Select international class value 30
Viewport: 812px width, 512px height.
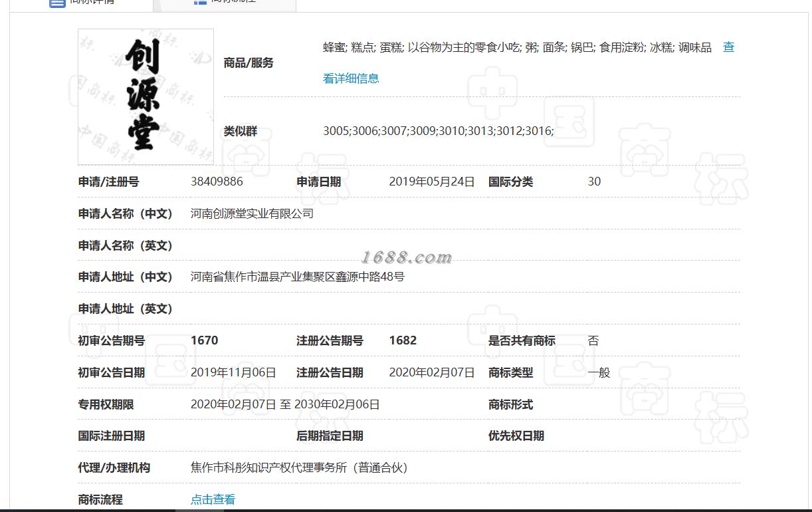coord(594,182)
